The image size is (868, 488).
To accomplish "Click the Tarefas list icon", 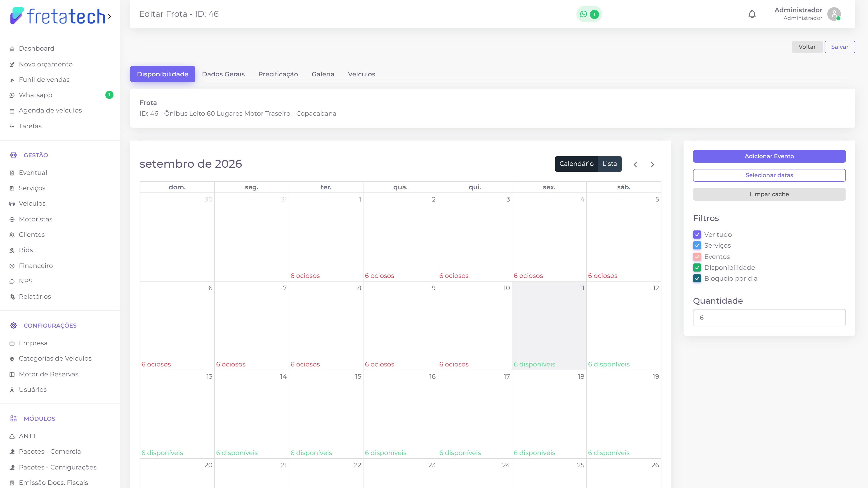I will [12, 126].
